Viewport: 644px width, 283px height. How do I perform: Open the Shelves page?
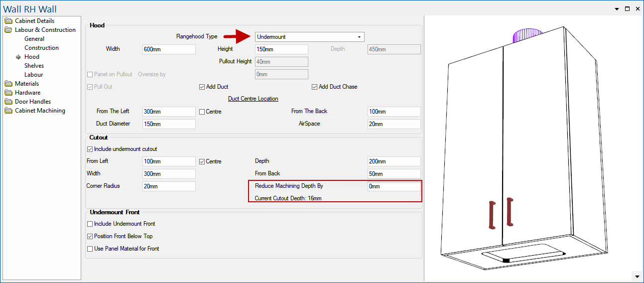(x=34, y=66)
